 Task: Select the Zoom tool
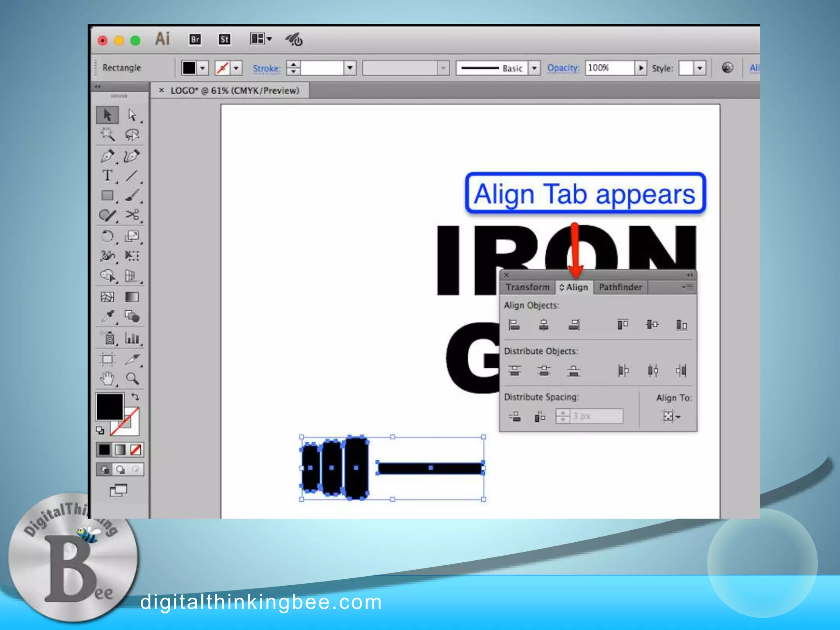(x=132, y=378)
